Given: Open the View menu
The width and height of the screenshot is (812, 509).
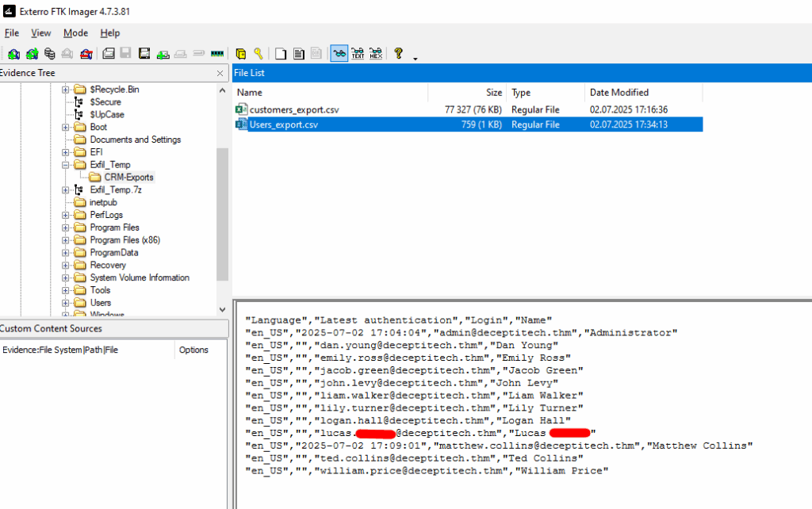Looking at the screenshot, I should (41, 33).
